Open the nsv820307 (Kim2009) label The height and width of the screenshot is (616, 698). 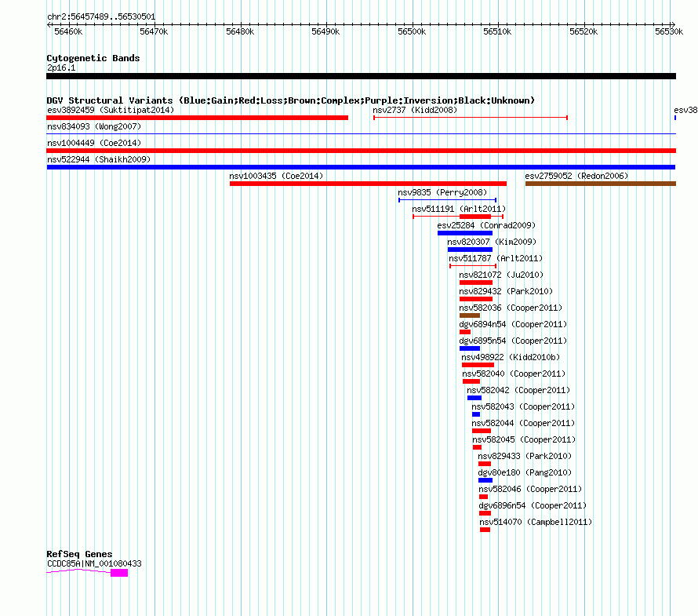pos(492,242)
